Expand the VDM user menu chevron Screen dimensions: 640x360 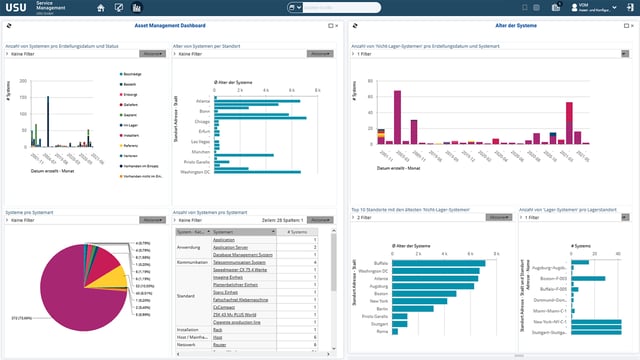pyautogui.click(x=614, y=7)
